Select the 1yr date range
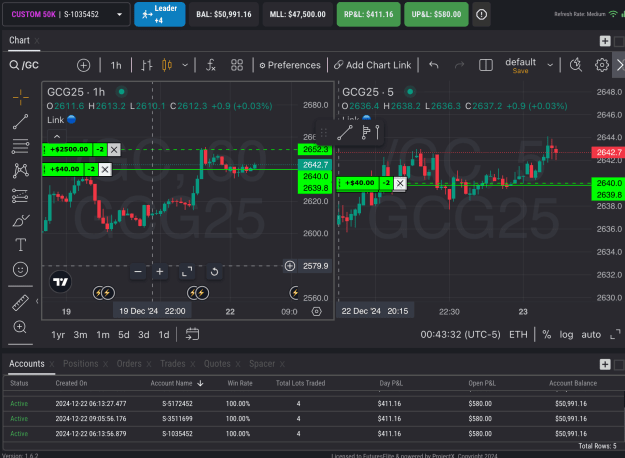Image resolution: width=625 pixels, height=458 pixels. coord(58,335)
